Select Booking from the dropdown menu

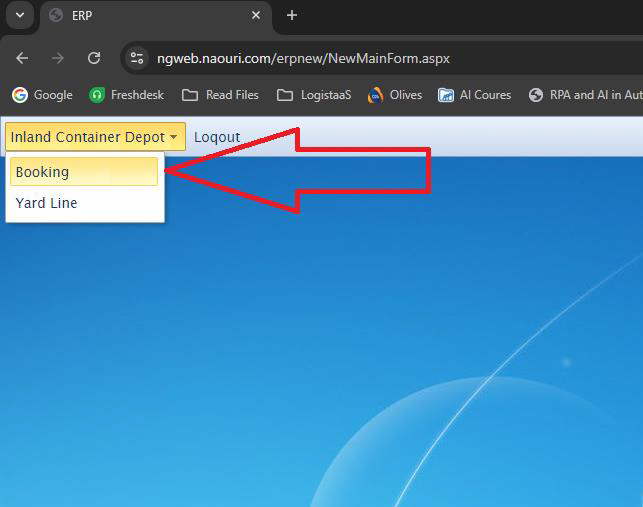pyautogui.click(x=84, y=171)
